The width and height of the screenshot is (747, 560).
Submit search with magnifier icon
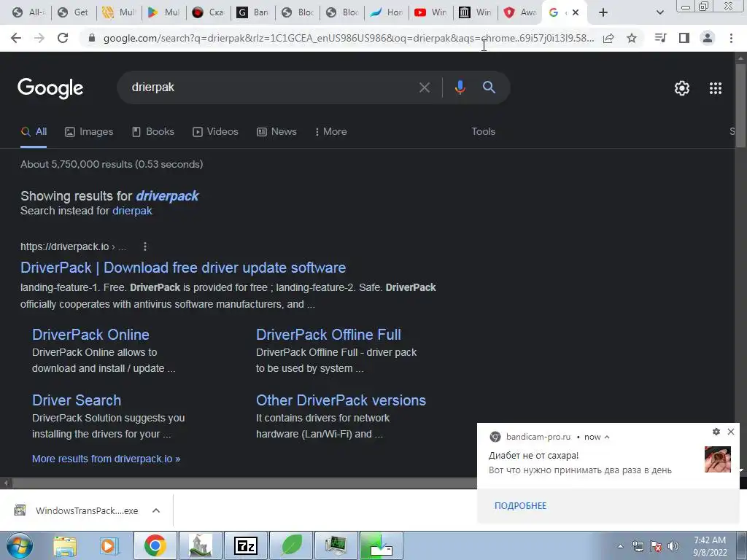[x=489, y=87]
